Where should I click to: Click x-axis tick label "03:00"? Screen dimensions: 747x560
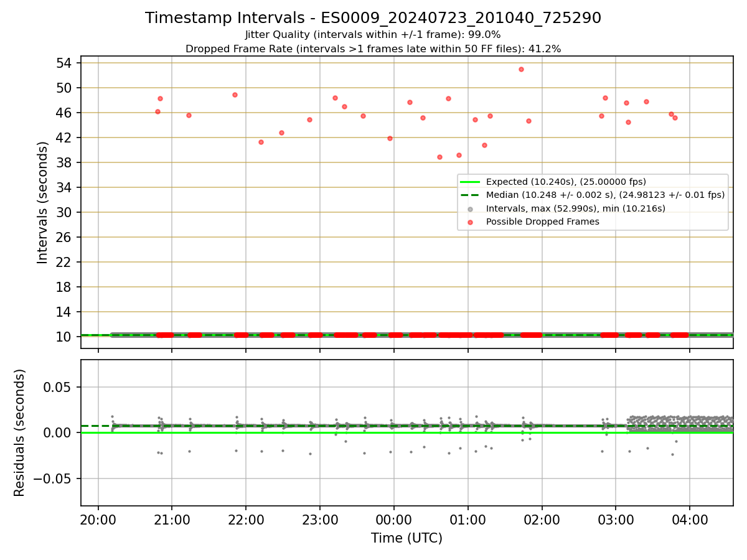616,521
